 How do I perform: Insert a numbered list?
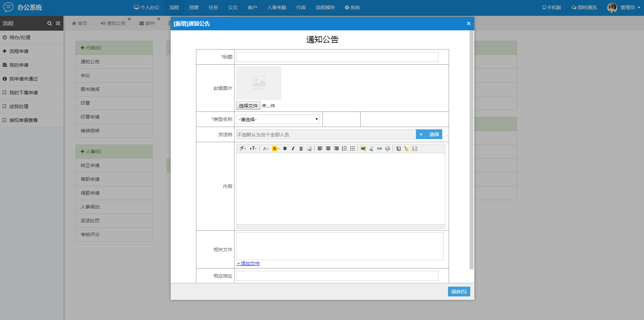[x=344, y=149]
